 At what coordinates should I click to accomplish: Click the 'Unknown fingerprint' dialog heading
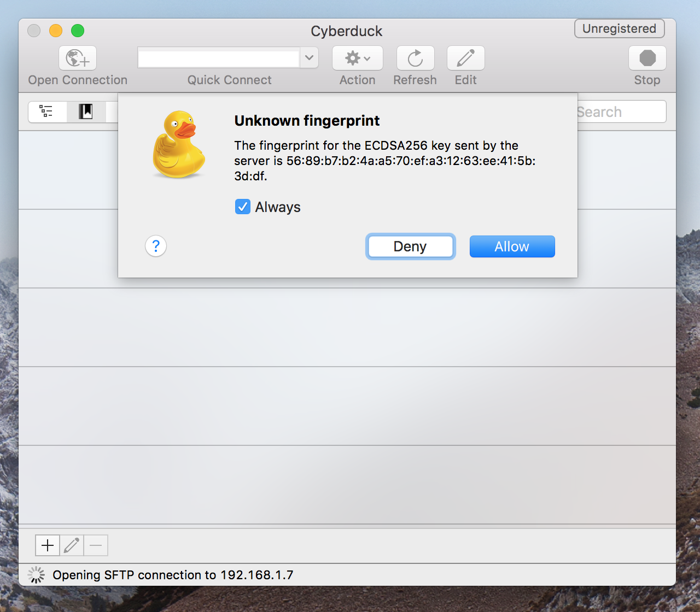(307, 121)
